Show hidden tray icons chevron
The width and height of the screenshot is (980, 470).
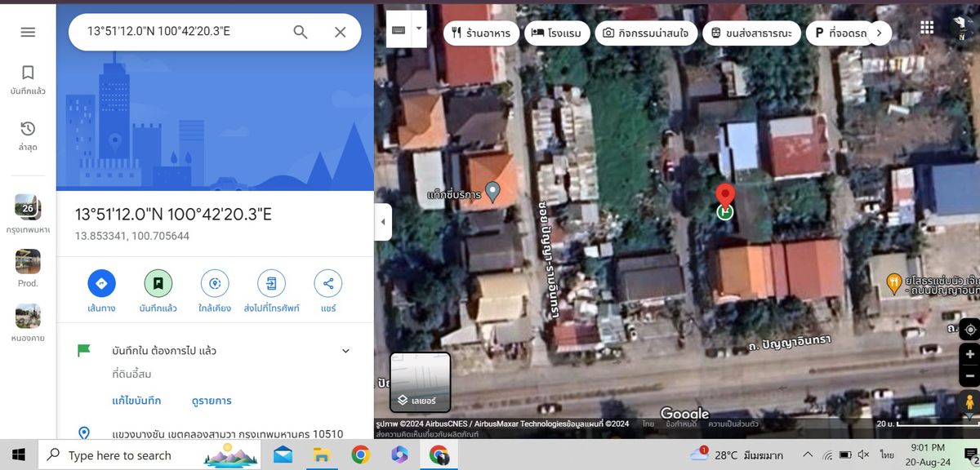(x=808, y=454)
